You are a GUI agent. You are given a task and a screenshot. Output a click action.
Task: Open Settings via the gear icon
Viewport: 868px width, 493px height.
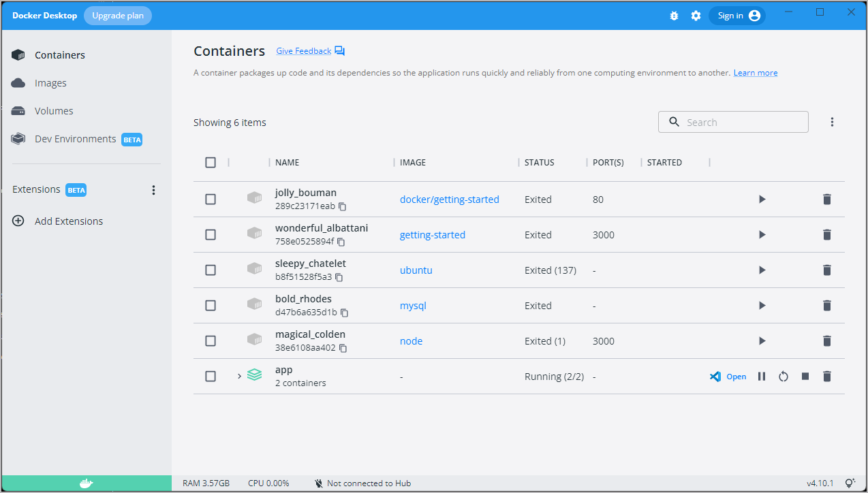coord(696,16)
